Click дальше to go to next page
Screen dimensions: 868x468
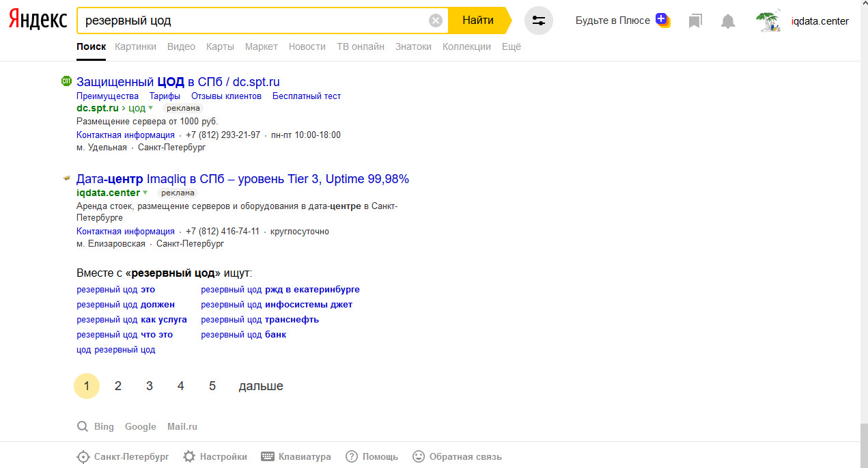click(261, 386)
